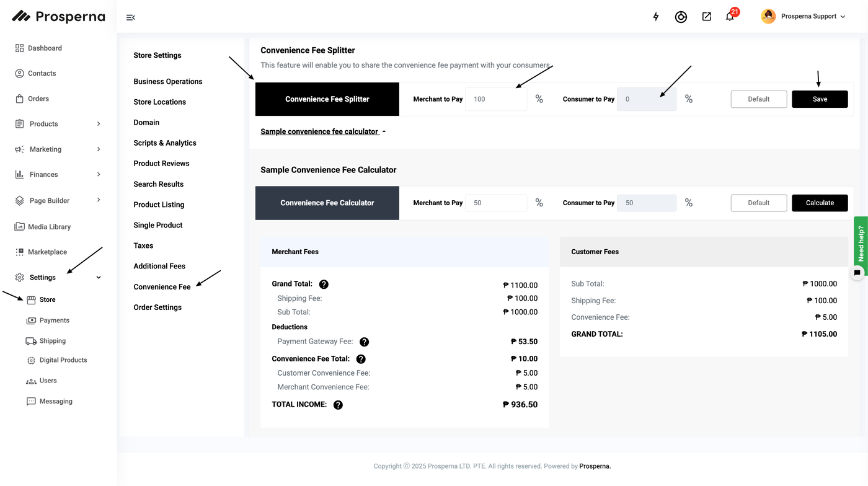
Task: Click the lightning bolt icon in header
Action: [656, 17]
